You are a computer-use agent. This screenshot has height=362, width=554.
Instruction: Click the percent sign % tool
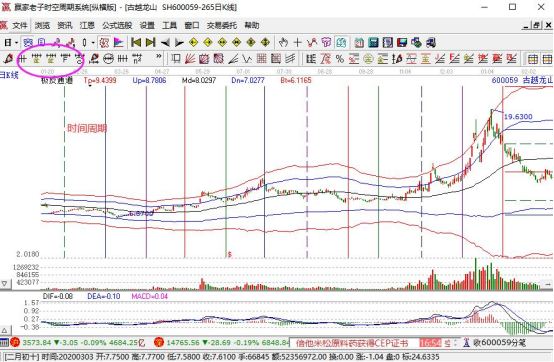coord(340,59)
